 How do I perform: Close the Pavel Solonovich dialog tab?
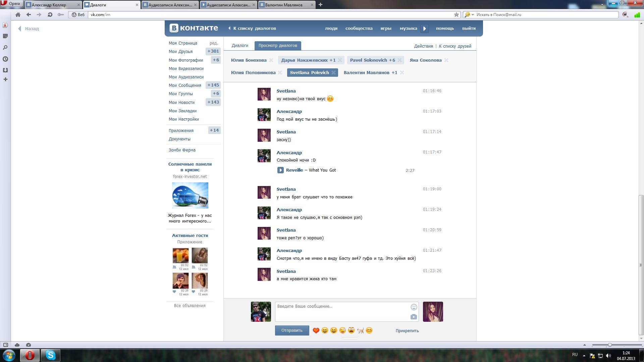(399, 60)
